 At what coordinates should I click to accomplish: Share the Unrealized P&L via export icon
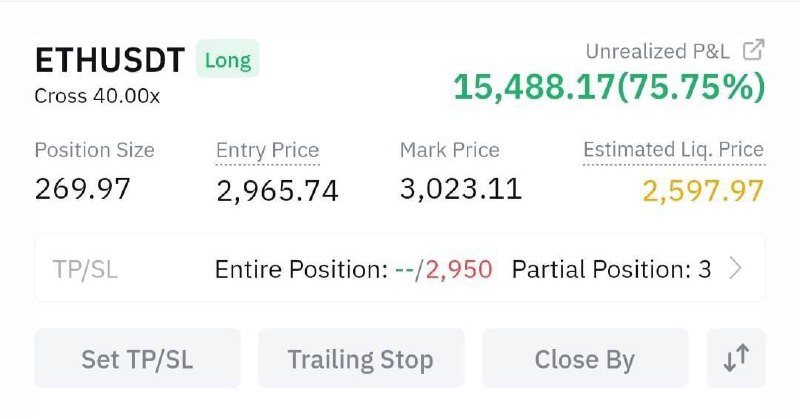[753, 50]
